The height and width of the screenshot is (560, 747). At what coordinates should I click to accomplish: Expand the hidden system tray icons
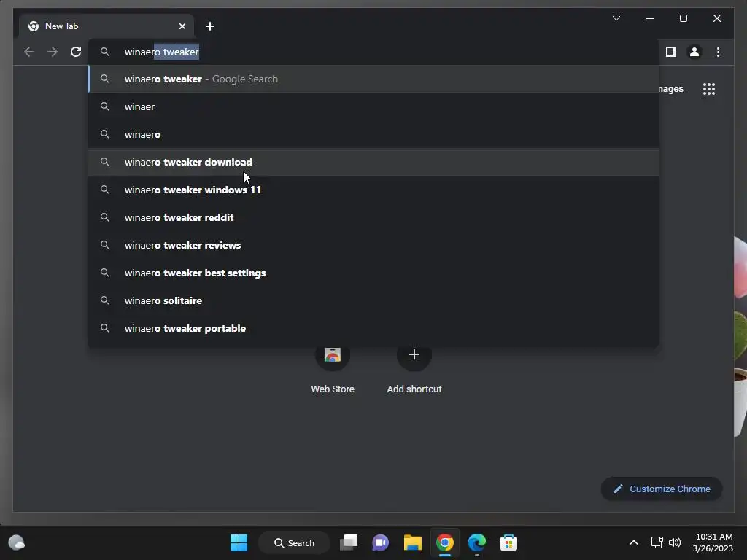click(x=634, y=542)
